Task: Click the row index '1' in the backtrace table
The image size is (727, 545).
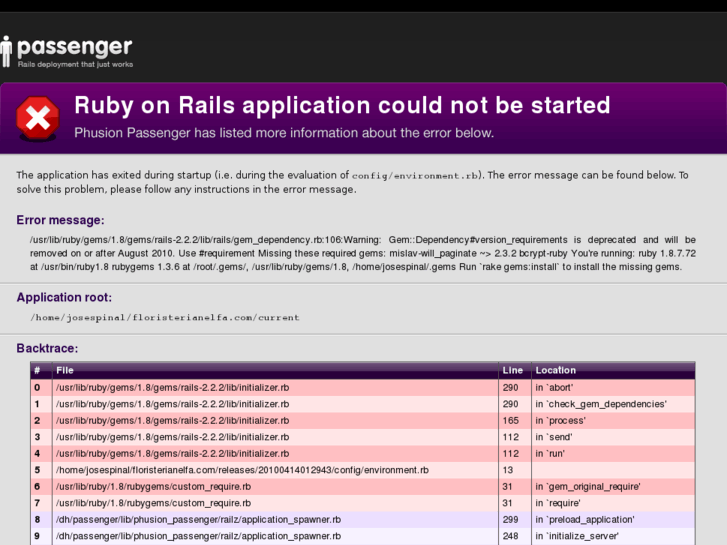Action: click(37, 404)
